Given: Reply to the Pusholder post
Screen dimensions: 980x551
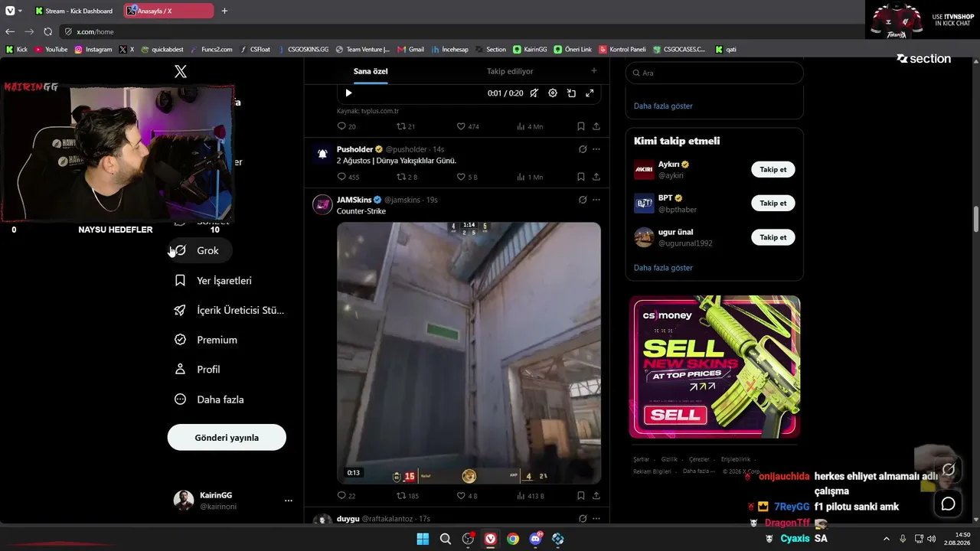Looking at the screenshot, I should pos(341,177).
